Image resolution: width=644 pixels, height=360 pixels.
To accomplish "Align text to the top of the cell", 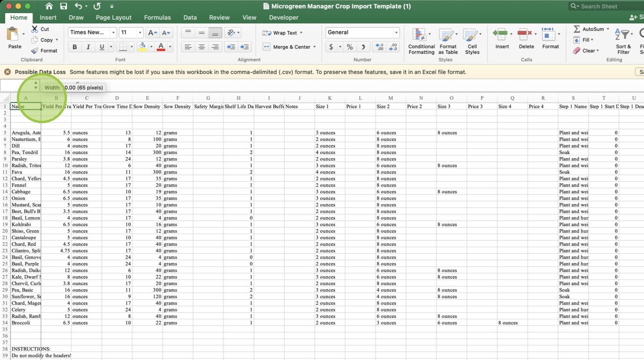I will (x=188, y=32).
